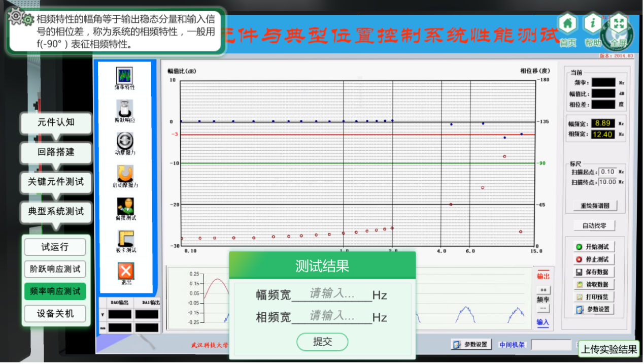Click the 扫描起点 sweep start field

(607, 172)
